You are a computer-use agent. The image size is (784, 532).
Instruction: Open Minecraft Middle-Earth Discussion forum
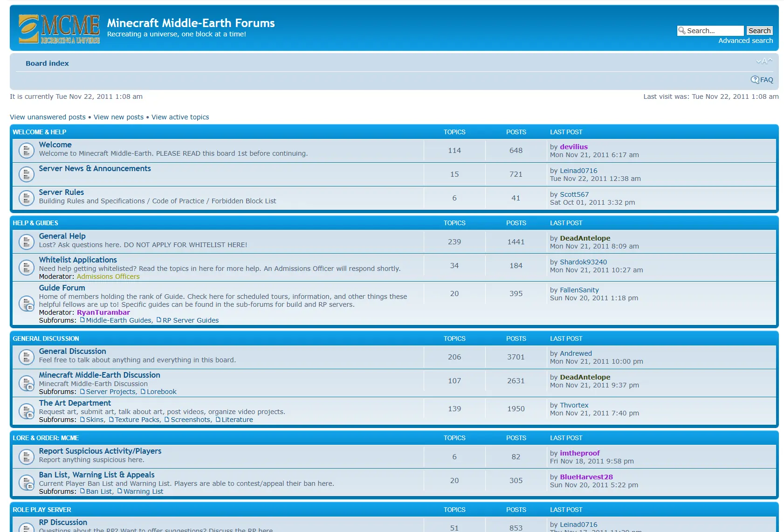[99, 375]
